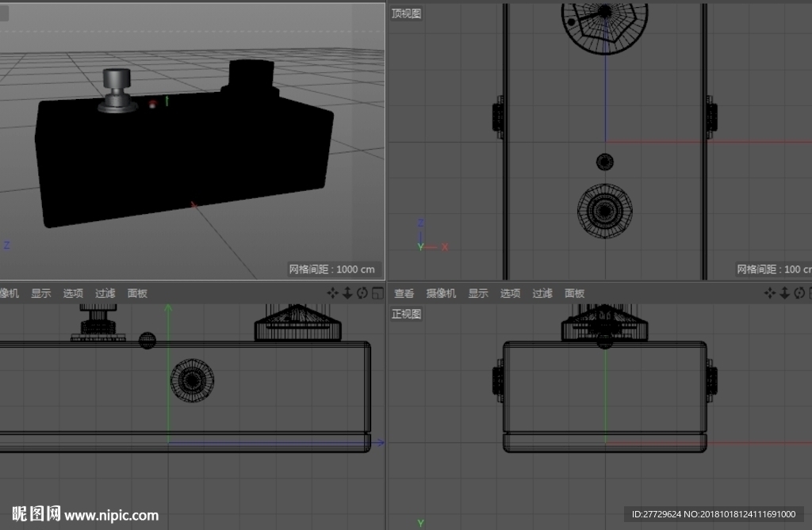Open 面板 menu in the bottom-left viewport
The height and width of the screenshot is (530, 812).
(137, 293)
